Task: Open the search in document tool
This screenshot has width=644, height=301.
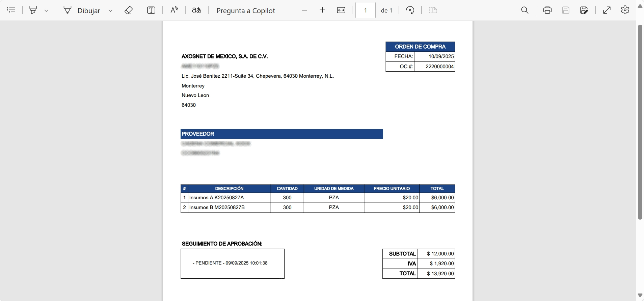Action: click(x=525, y=10)
